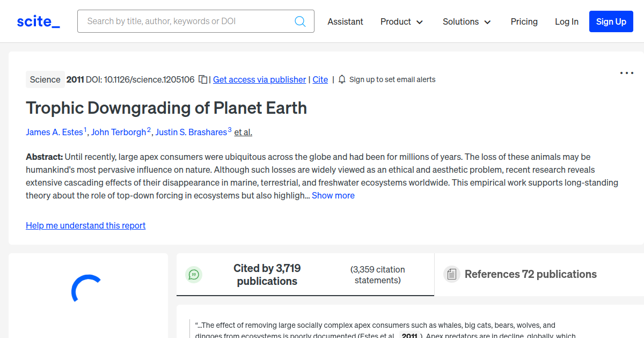Show more of the abstract

click(x=333, y=195)
